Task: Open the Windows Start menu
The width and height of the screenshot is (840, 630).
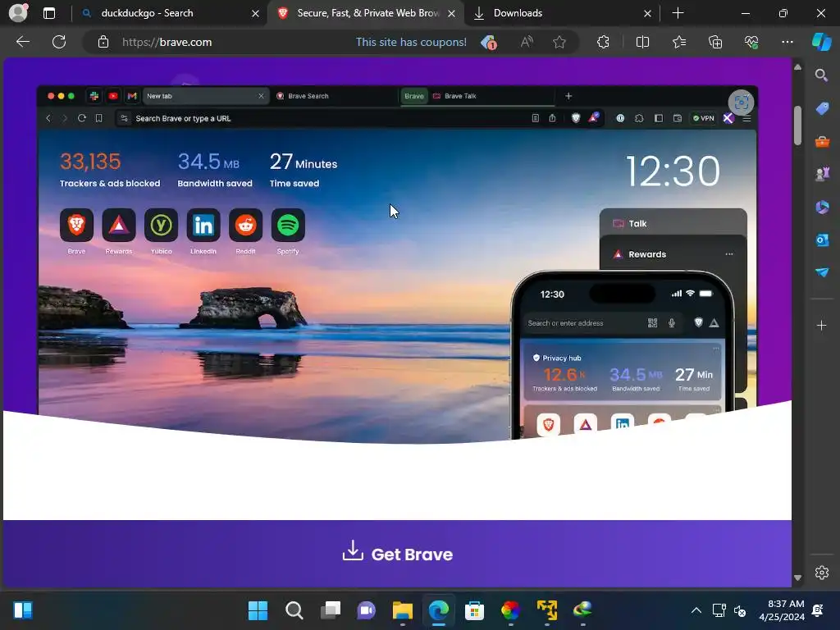Action: [x=258, y=609]
